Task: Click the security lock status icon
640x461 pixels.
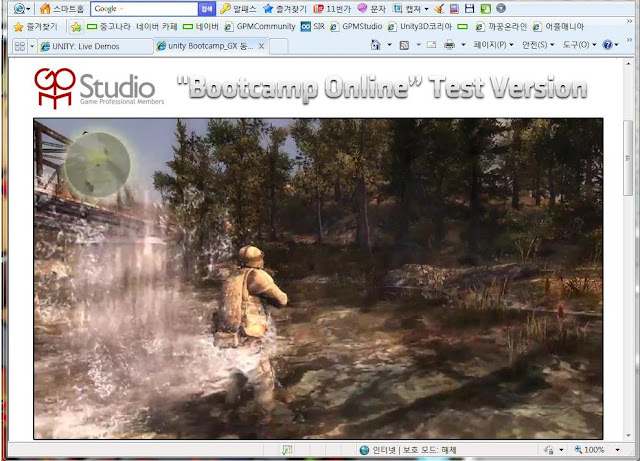Action: coord(549,450)
